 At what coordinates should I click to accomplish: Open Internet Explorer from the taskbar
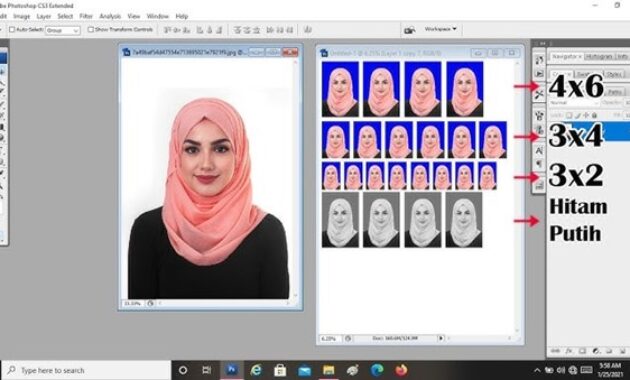pos(256,370)
